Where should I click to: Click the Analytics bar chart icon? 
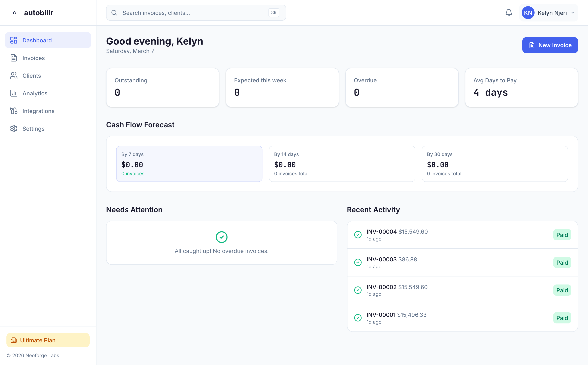[x=13, y=93]
